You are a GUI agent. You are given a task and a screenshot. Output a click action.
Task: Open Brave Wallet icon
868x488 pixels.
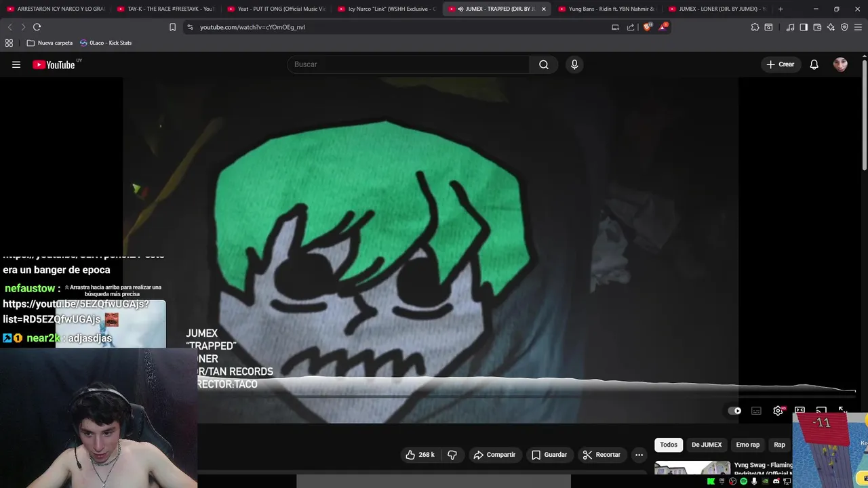tap(817, 27)
